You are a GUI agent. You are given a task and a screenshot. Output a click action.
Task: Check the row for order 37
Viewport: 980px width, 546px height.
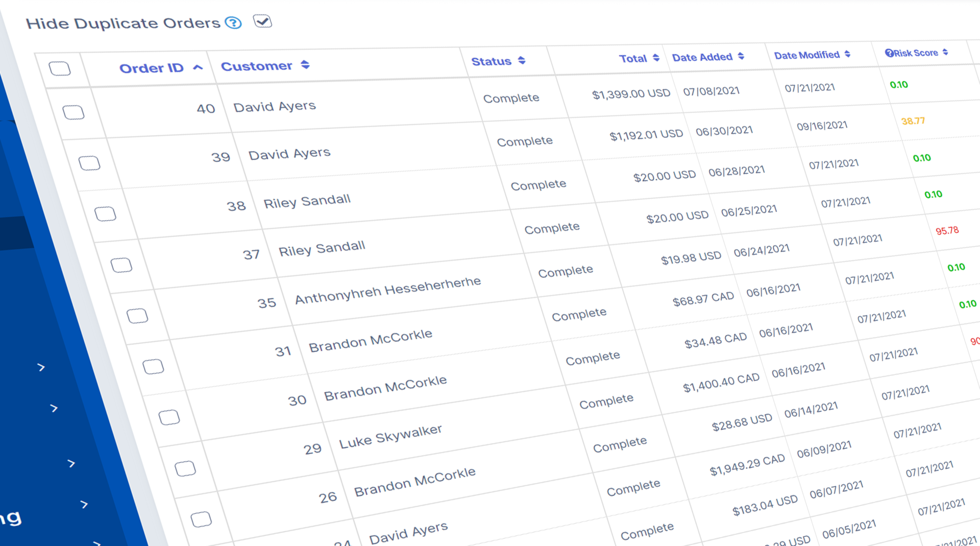coord(121,265)
